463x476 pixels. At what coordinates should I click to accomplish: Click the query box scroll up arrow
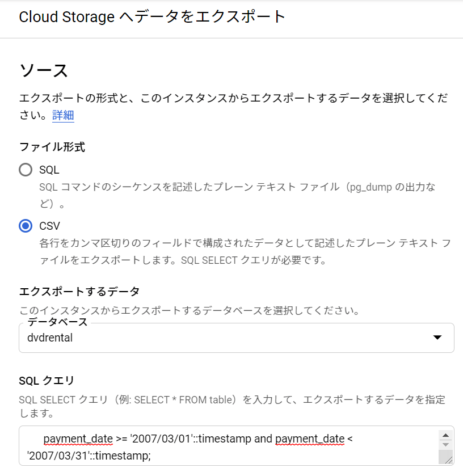(x=446, y=436)
